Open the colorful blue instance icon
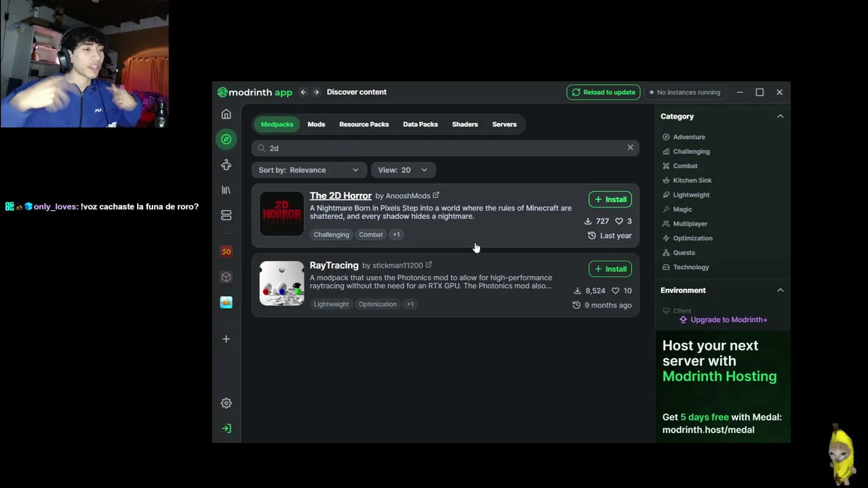The height and width of the screenshot is (488, 868). [x=226, y=302]
